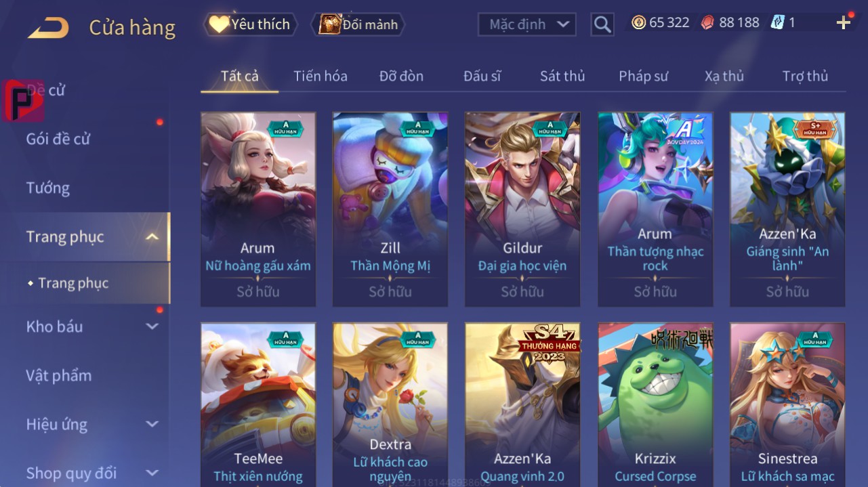This screenshot has height=487, width=868.
Task: Expand the Kho báu sidebar section
Action: [152, 326]
